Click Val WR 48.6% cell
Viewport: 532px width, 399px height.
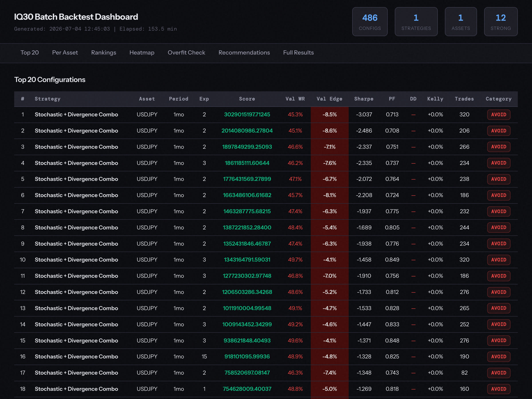[295, 292]
